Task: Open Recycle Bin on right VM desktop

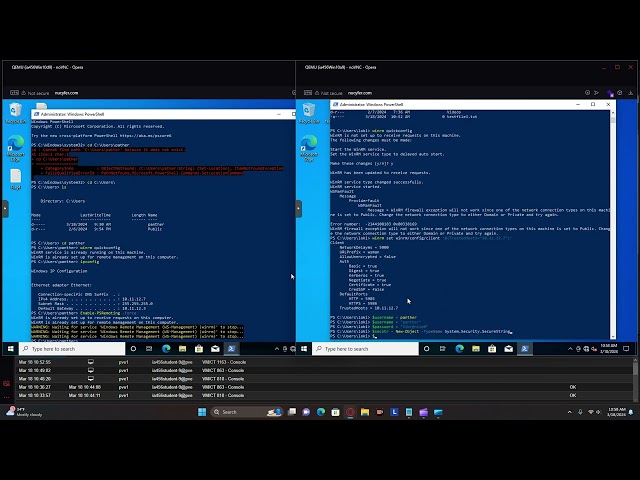Action: pyautogui.click(x=309, y=113)
